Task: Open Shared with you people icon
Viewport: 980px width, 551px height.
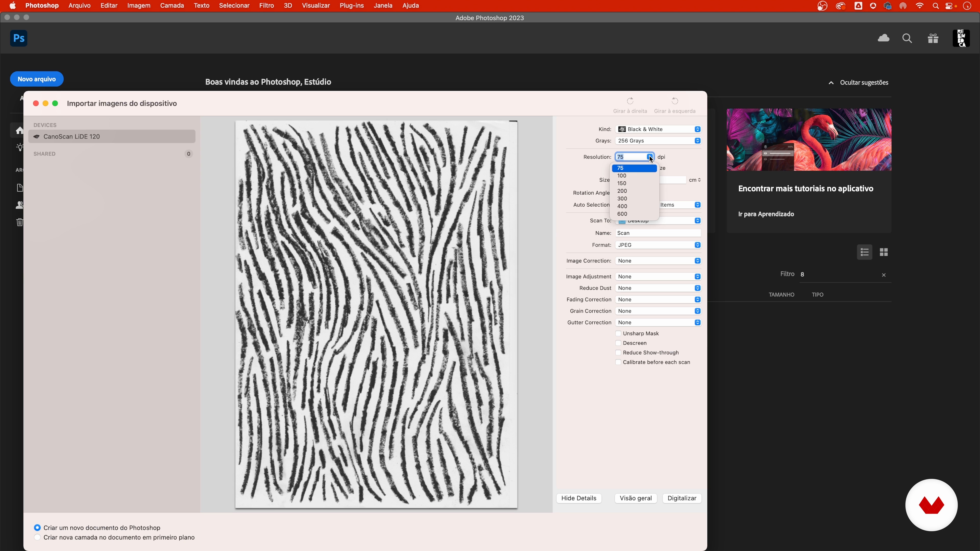Action: pos(19,205)
